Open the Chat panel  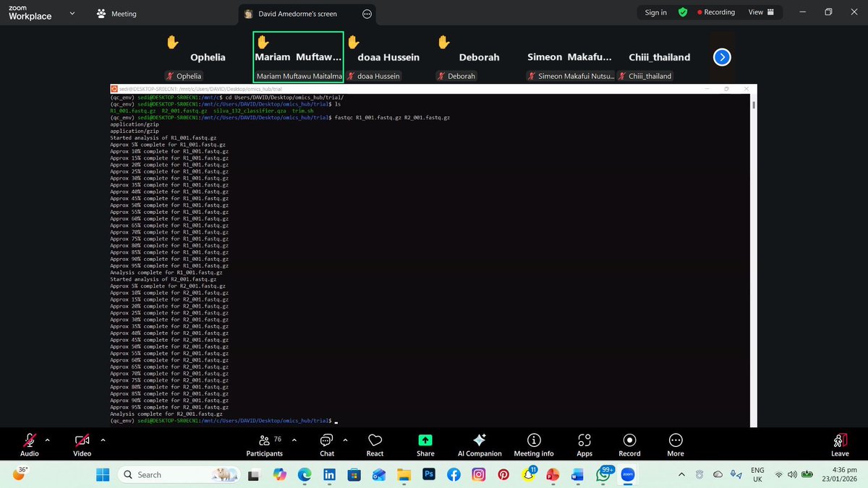tap(327, 445)
